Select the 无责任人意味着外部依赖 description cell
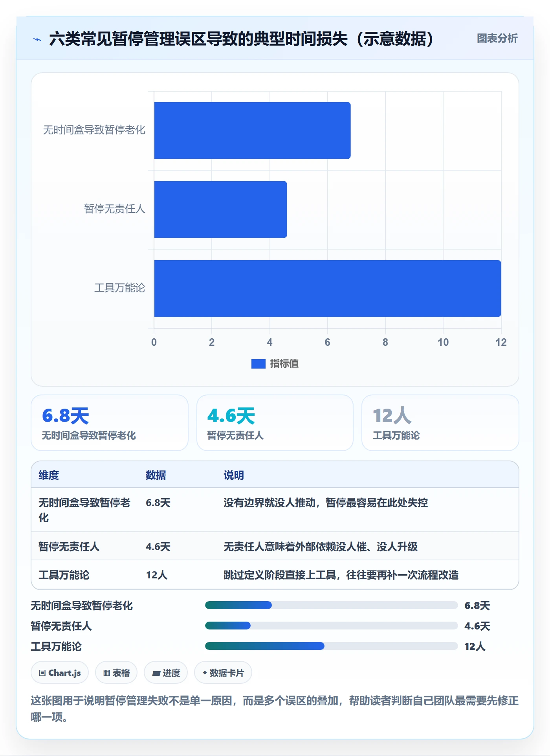The width and height of the screenshot is (550, 756). [x=321, y=547]
